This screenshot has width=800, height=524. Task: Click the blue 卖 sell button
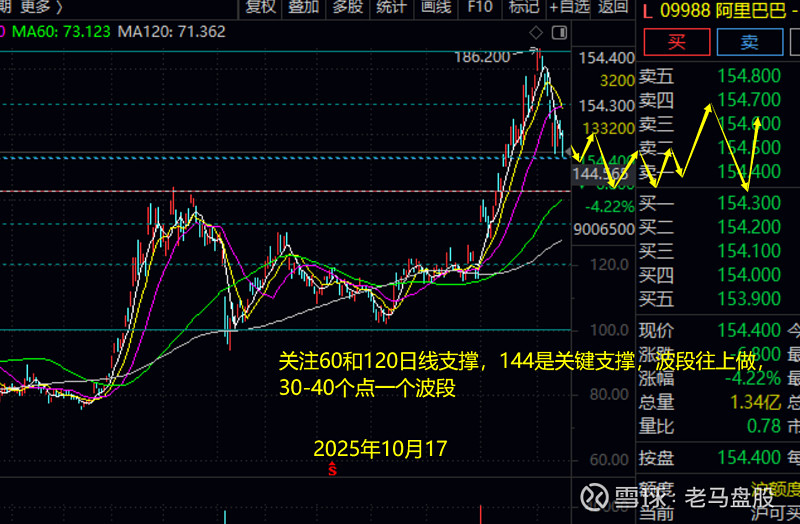pos(749,42)
